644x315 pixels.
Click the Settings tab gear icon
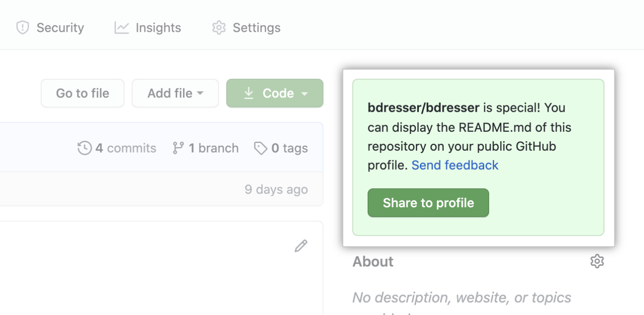coord(219,28)
